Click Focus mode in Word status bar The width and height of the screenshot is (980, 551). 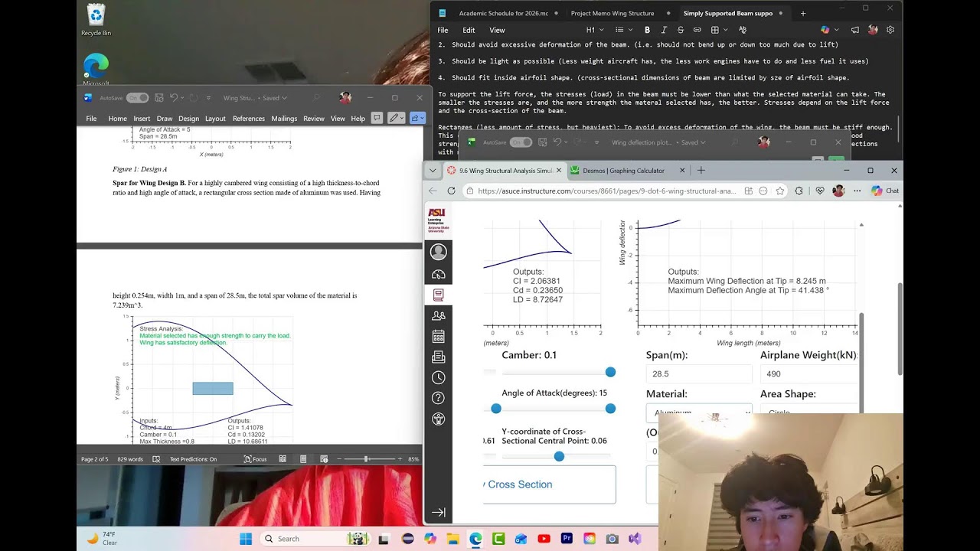[x=255, y=459]
